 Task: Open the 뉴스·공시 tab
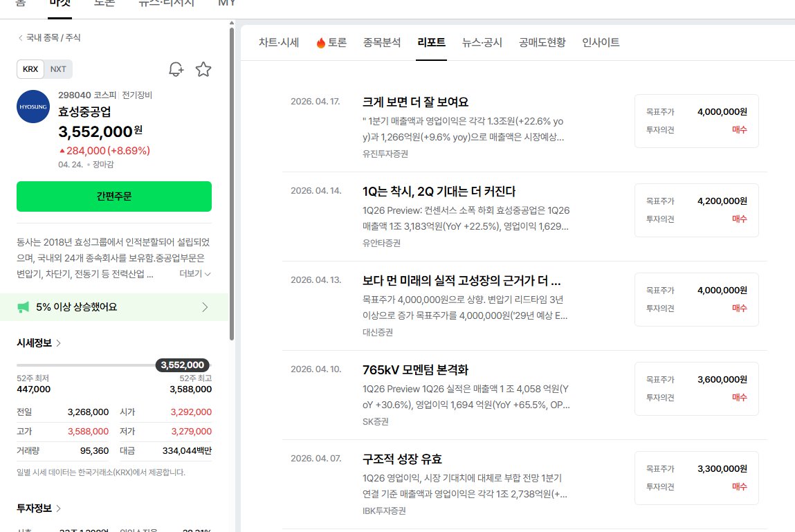[482, 43]
